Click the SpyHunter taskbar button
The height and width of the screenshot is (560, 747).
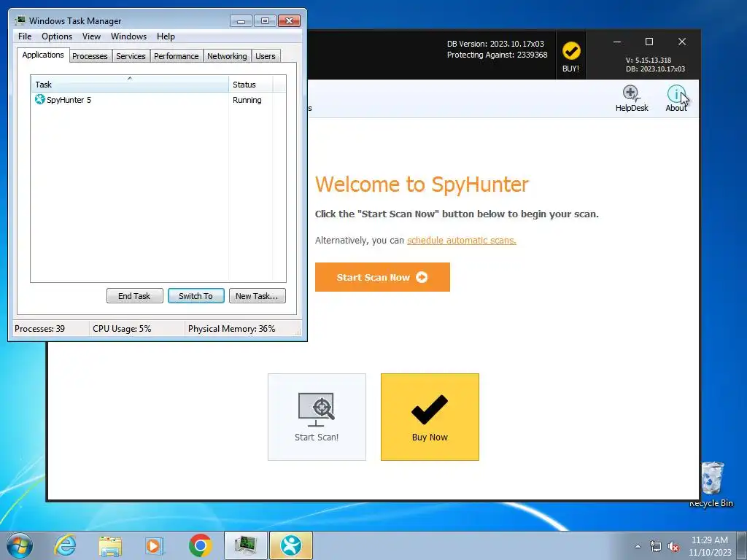coord(291,545)
